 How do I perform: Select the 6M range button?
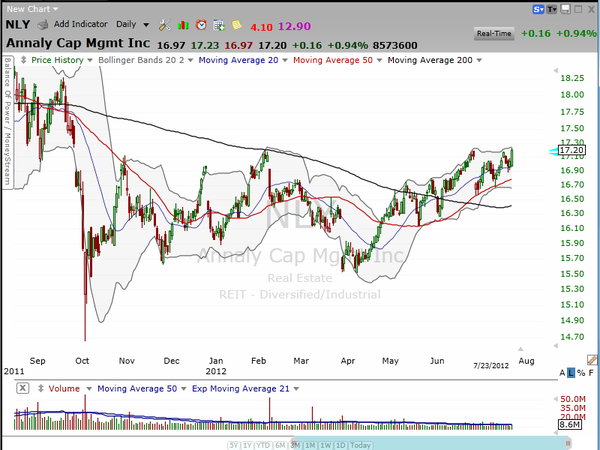click(280, 445)
